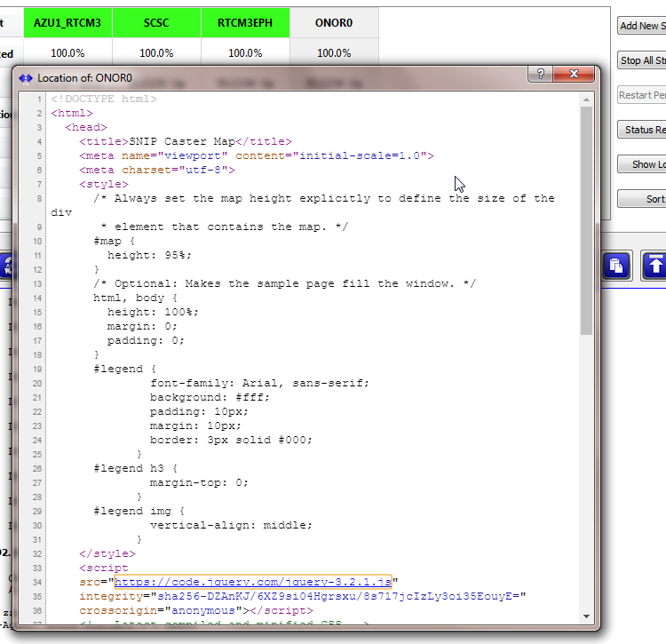
Task: Click the upload arrow icon button
Action: click(654, 266)
